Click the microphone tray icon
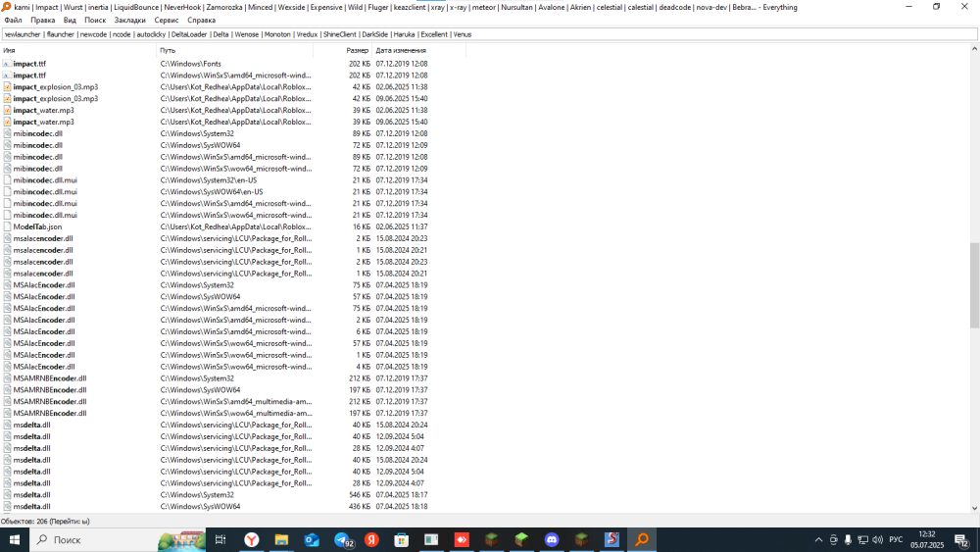 tap(848, 539)
